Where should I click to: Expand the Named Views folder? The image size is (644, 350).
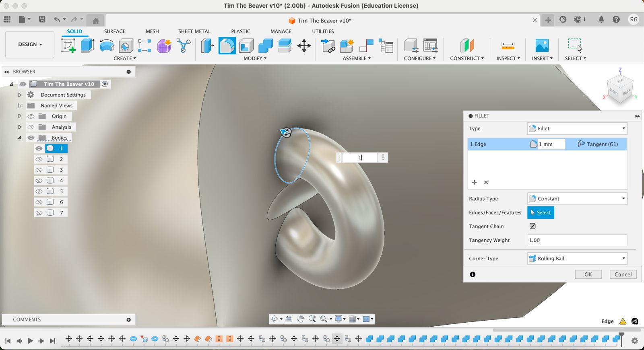tap(19, 105)
